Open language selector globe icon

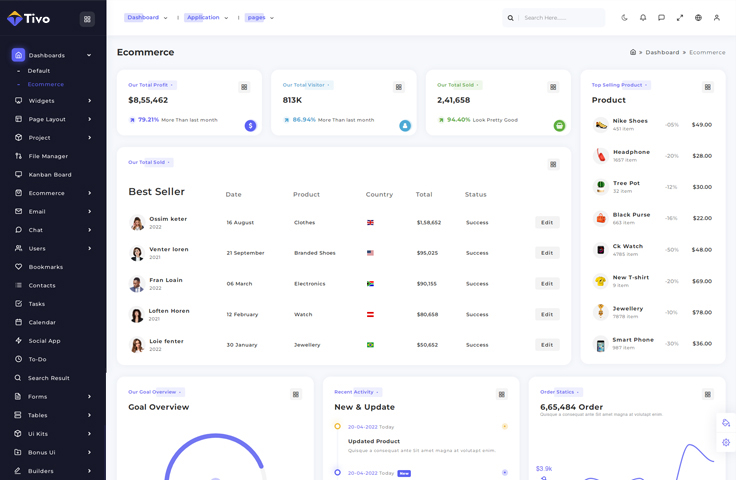click(x=698, y=18)
